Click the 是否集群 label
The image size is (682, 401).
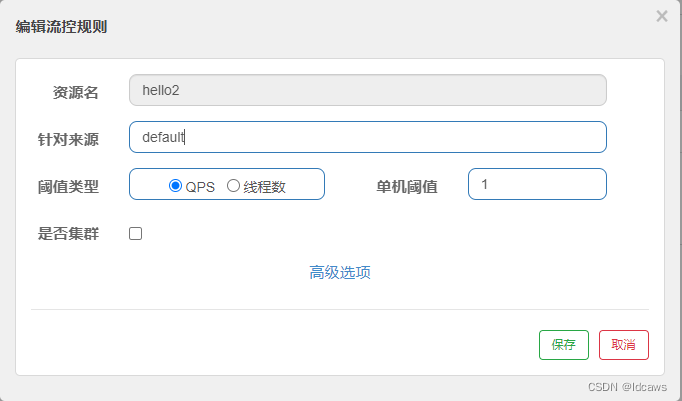68,234
